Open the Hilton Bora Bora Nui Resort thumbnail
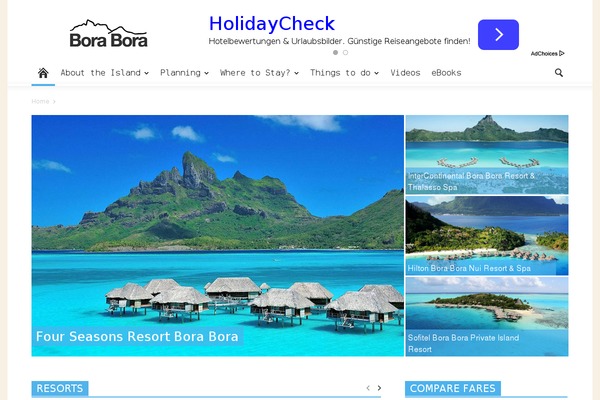The width and height of the screenshot is (600, 400). pos(487,235)
